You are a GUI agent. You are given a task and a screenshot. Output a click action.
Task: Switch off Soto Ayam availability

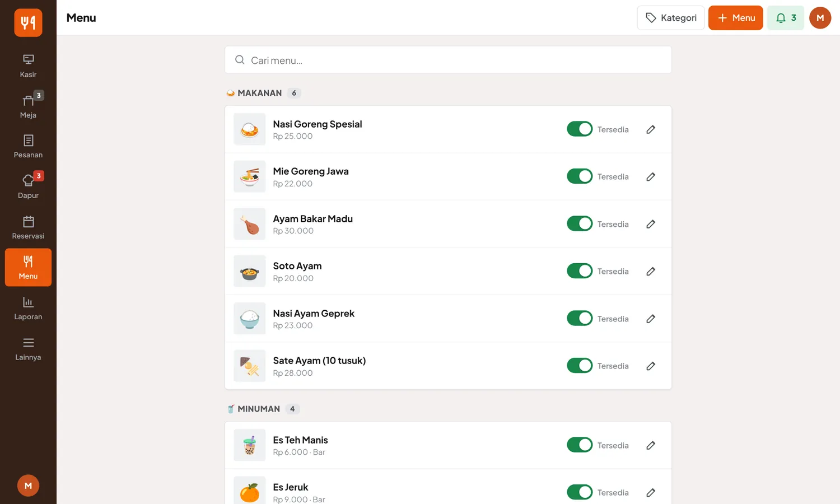tap(580, 270)
